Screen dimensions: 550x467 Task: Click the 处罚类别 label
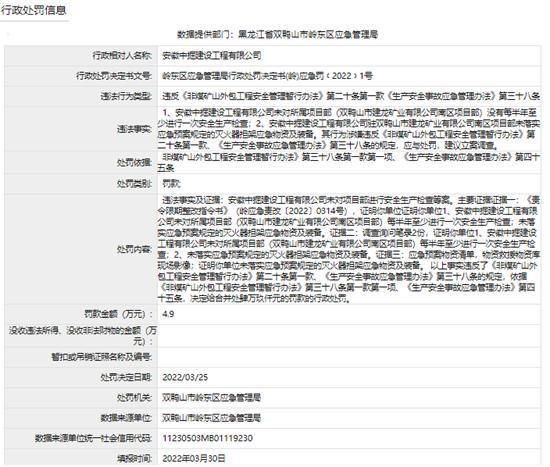(134, 184)
